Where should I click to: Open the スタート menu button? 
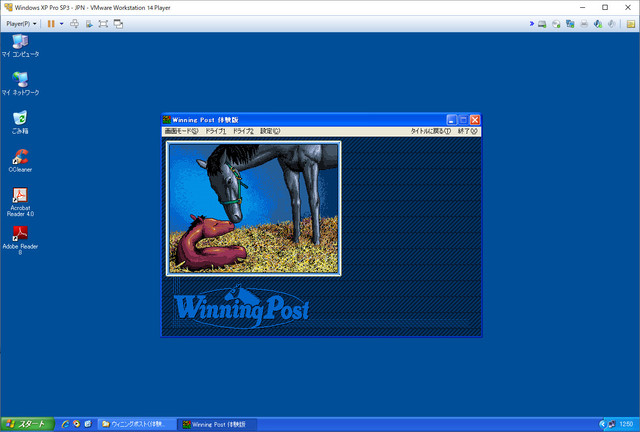coord(27,424)
